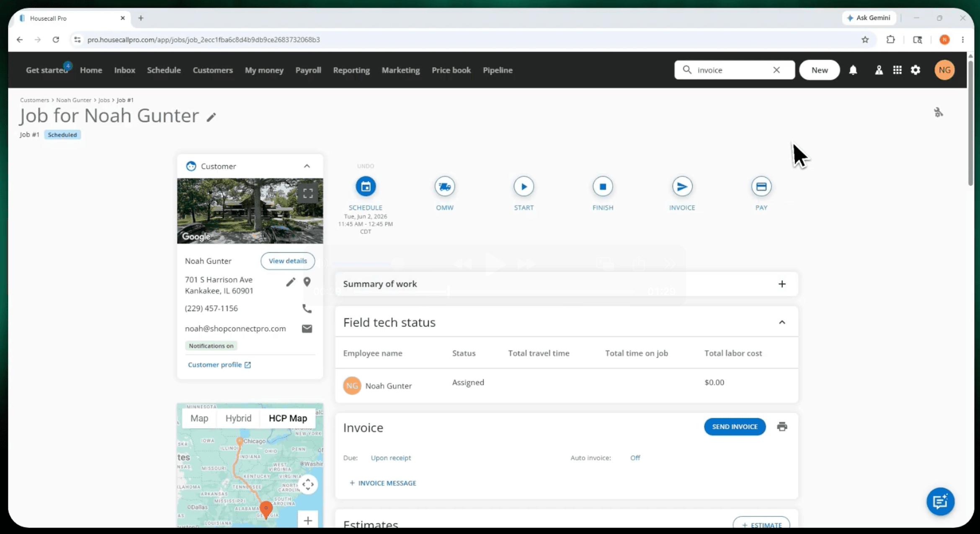Click the Schedule calendar status icon
980x534 pixels.
pos(366,187)
